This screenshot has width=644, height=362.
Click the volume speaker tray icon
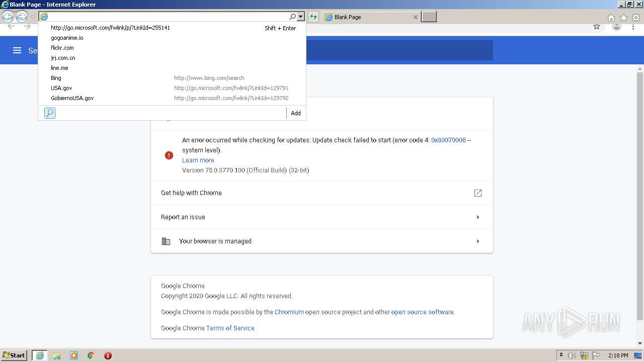point(572,355)
